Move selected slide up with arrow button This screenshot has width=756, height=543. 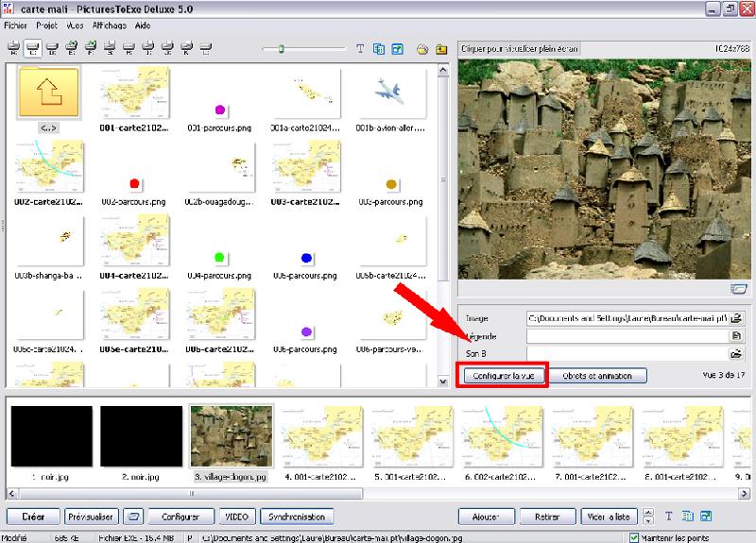pyautogui.click(x=648, y=512)
